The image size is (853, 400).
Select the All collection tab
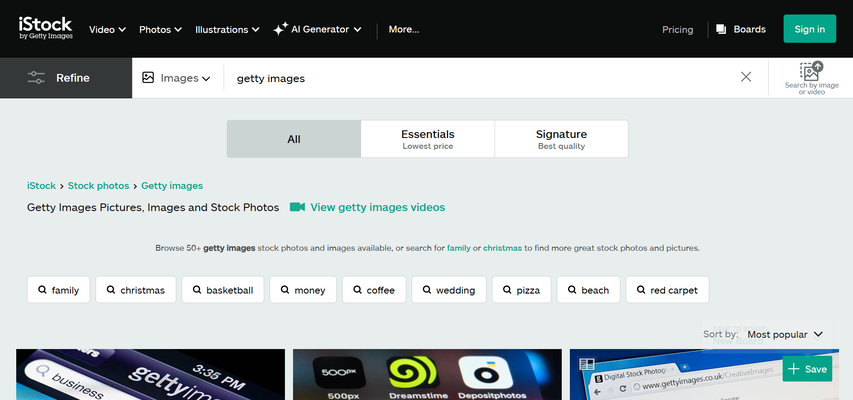point(294,139)
